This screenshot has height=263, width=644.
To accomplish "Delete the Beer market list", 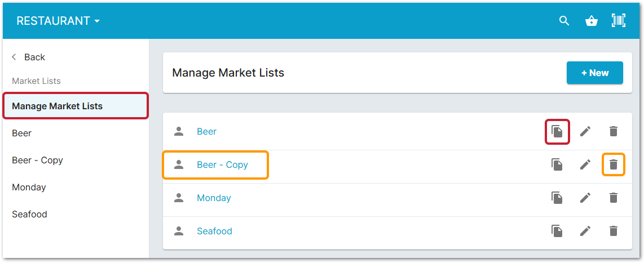I will click(x=614, y=131).
